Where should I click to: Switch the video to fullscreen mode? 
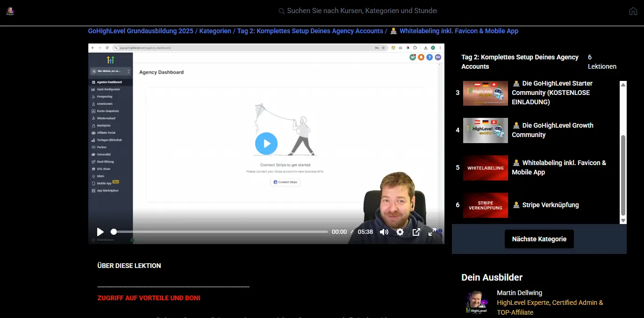(x=432, y=232)
